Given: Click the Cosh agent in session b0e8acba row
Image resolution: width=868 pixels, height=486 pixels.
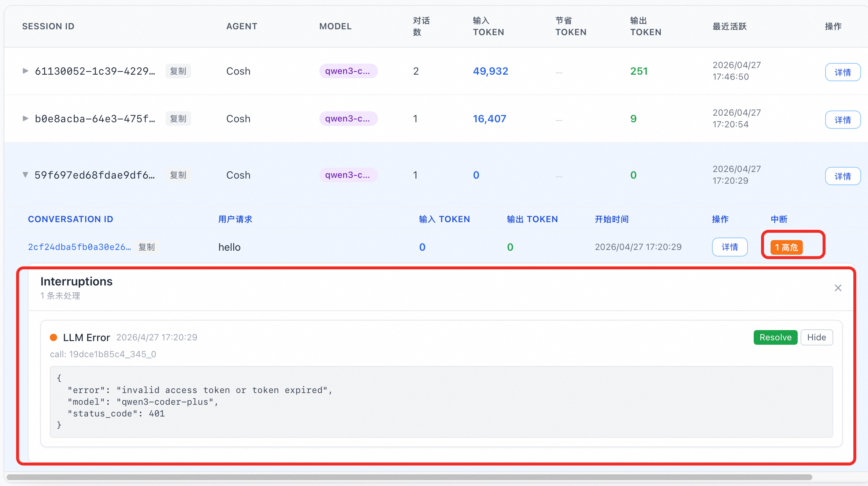Looking at the screenshot, I should [238, 119].
